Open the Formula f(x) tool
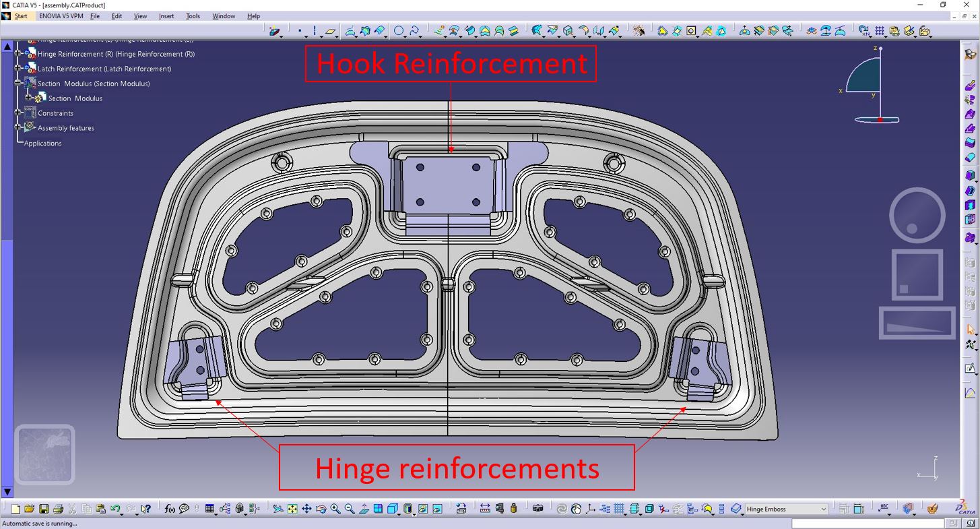Screen dimensions: 980x529 coord(169,509)
